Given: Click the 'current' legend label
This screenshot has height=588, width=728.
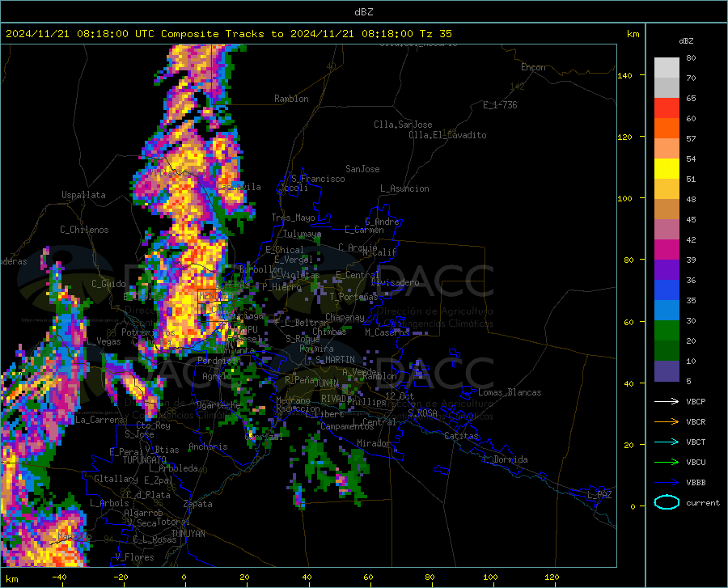Looking at the screenshot, I should point(703,502).
